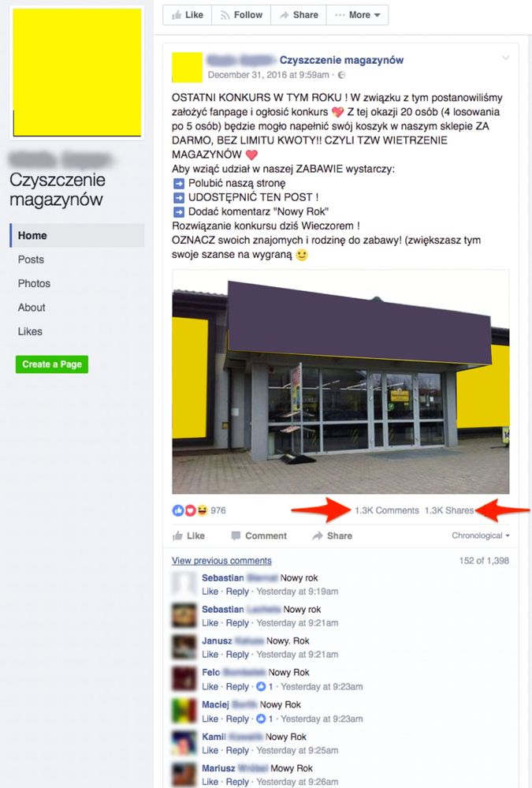
Task: Open the post options chevron at top right
Action: point(505,58)
